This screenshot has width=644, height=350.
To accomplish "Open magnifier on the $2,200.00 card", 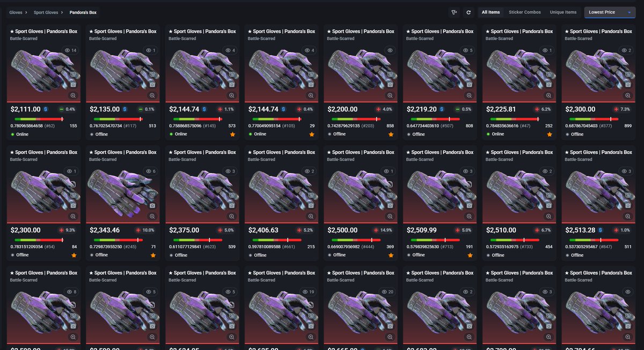I will coord(390,95).
